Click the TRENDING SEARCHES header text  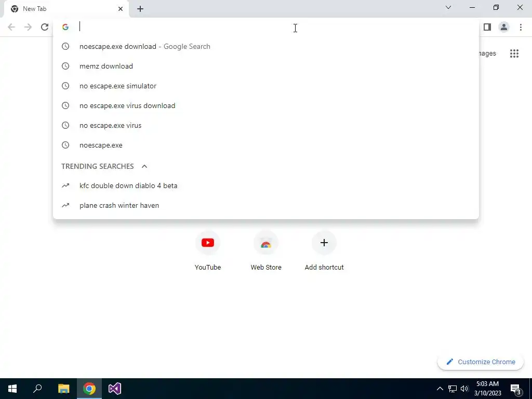[x=97, y=166]
